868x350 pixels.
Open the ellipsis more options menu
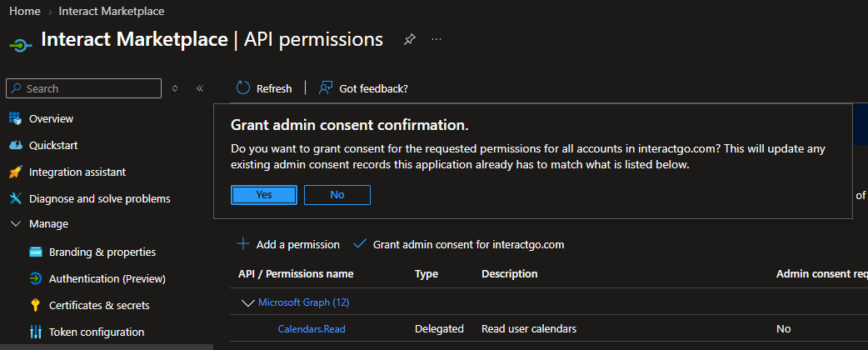436,39
